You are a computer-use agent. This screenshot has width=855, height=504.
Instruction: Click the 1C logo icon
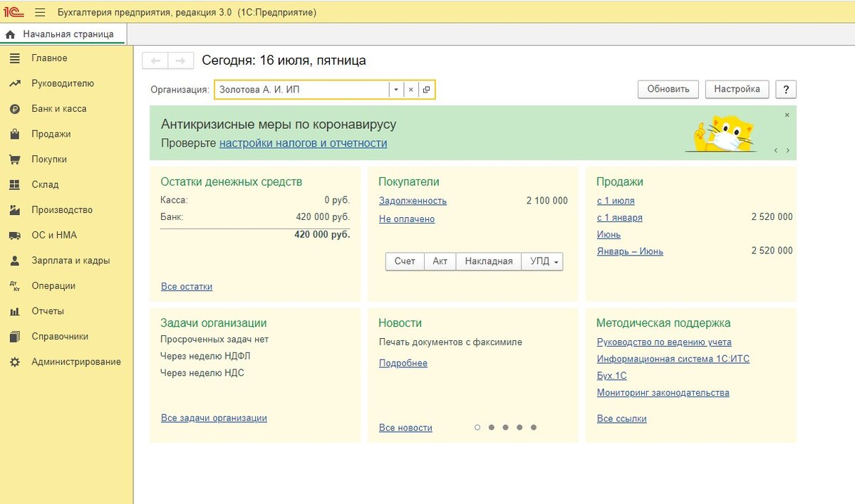(15, 12)
